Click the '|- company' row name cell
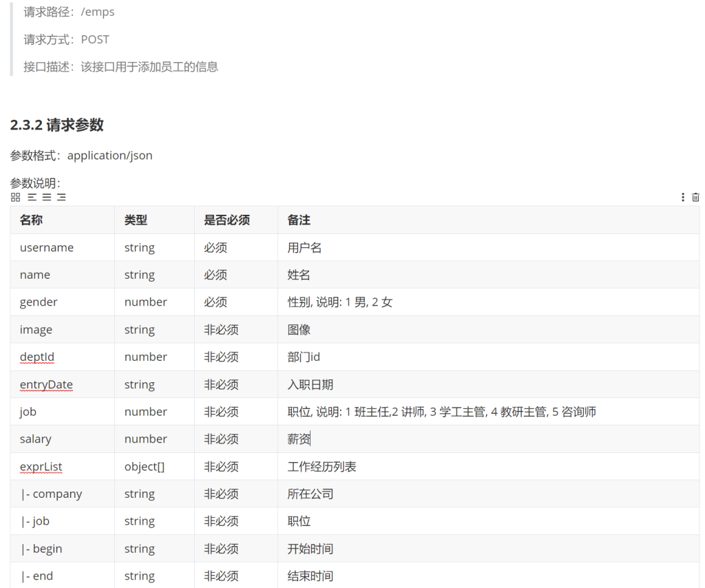The height and width of the screenshot is (588, 705). 51,494
